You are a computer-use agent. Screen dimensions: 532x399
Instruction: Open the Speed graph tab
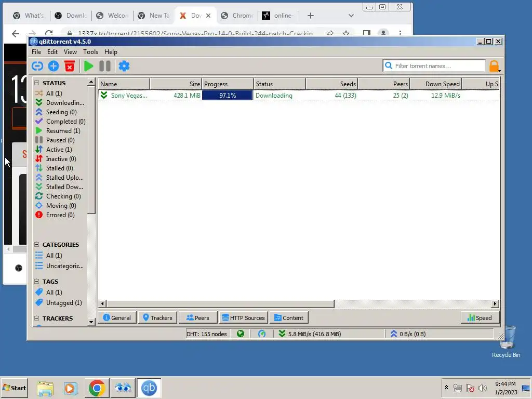(x=480, y=318)
